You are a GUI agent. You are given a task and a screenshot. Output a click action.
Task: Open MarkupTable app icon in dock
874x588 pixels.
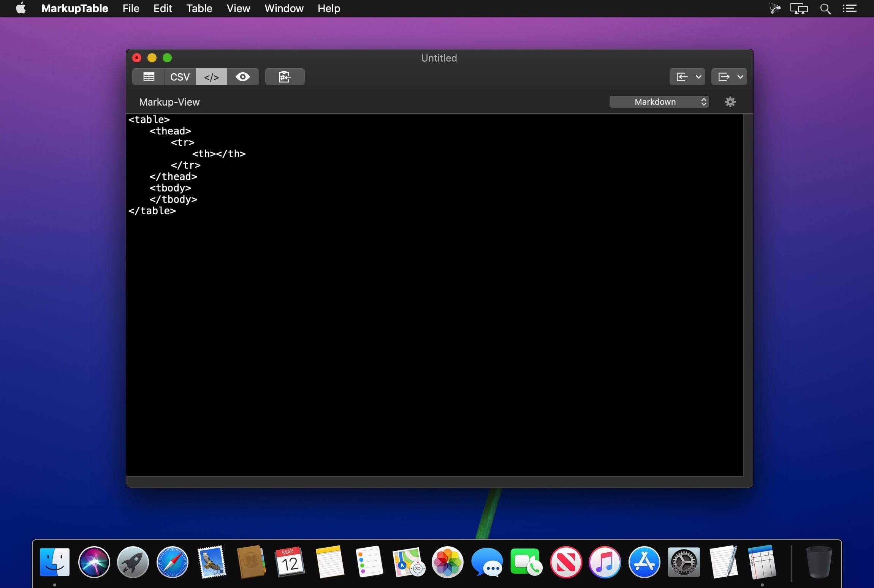[x=762, y=562]
